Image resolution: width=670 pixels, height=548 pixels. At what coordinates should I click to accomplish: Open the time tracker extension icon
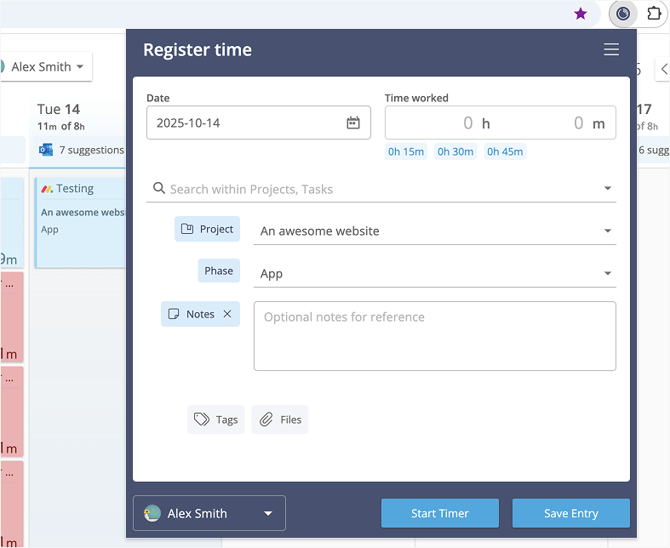623,14
